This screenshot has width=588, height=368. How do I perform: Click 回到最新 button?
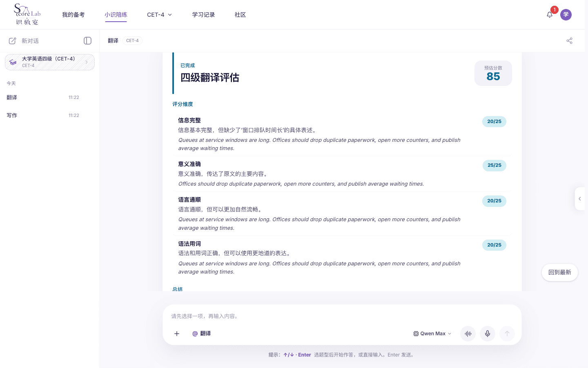(x=560, y=272)
